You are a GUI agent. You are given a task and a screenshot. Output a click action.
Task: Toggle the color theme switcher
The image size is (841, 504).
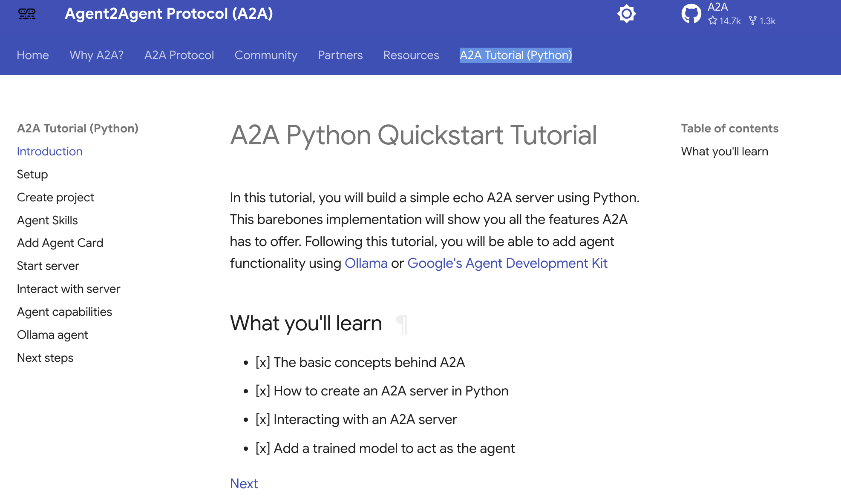626,14
